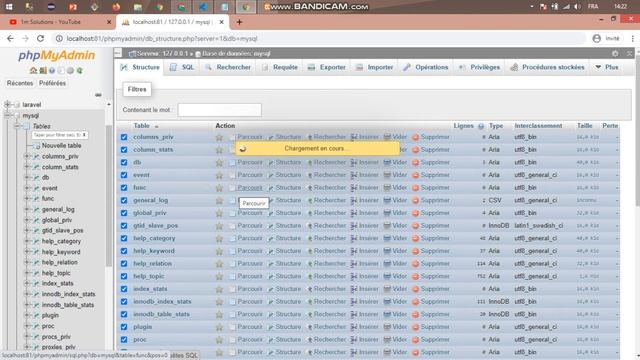
Task: Uncheck the db table checkbox
Action: click(x=124, y=162)
